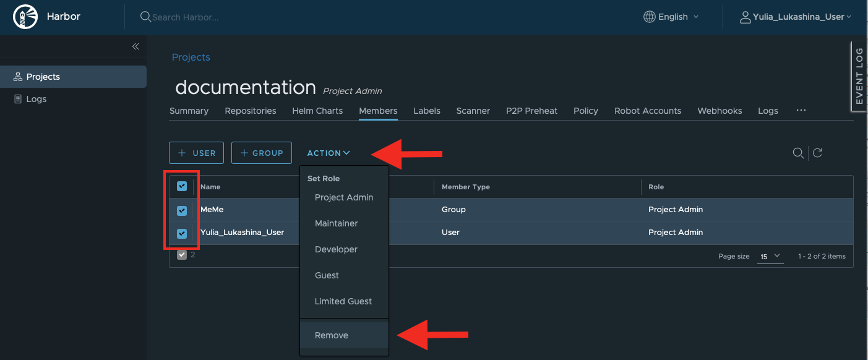The width and height of the screenshot is (868, 360).
Task: Sort by the Name column header
Action: (x=210, y=187)
